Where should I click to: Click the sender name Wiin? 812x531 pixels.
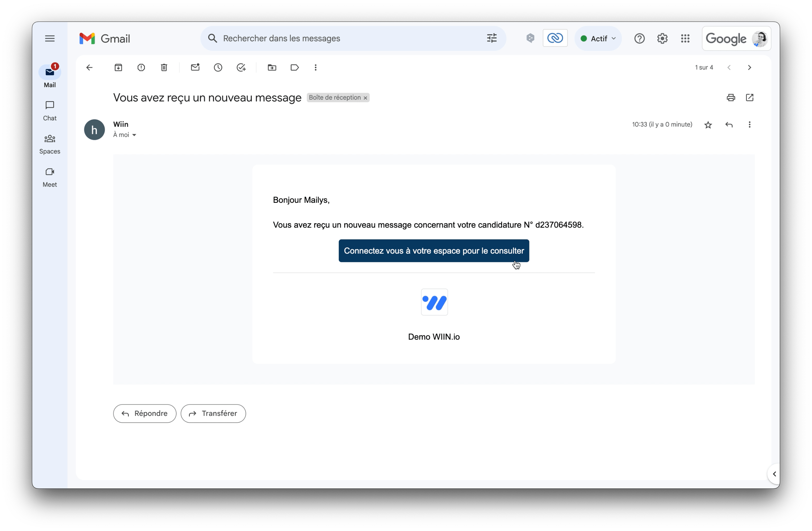(121, 124)
